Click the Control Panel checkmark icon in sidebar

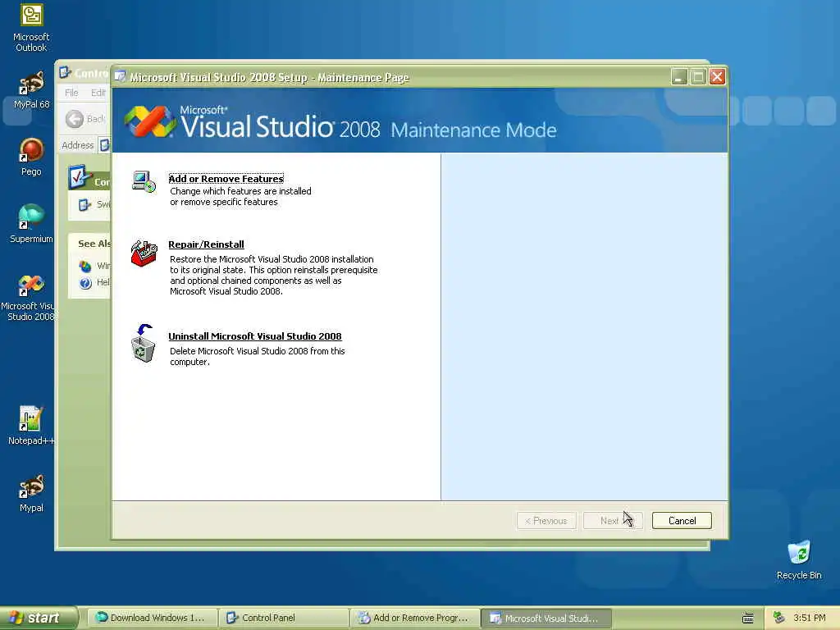[80, 177]
